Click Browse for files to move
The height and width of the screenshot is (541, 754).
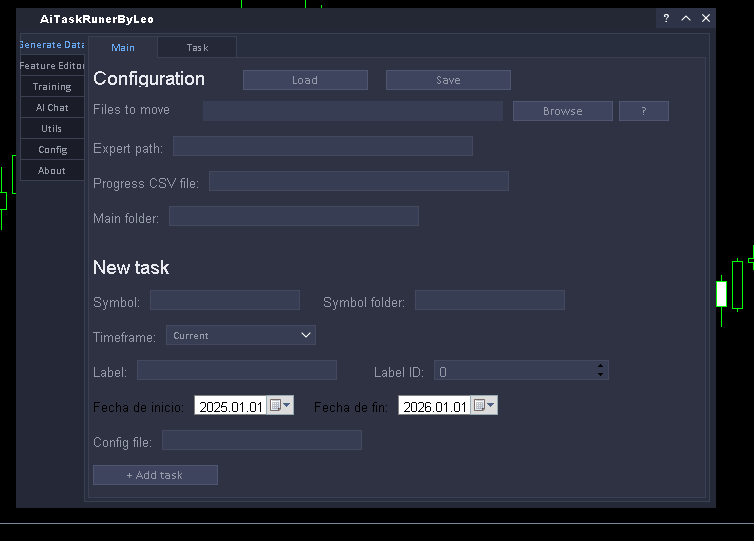click(x=562, y=111)
